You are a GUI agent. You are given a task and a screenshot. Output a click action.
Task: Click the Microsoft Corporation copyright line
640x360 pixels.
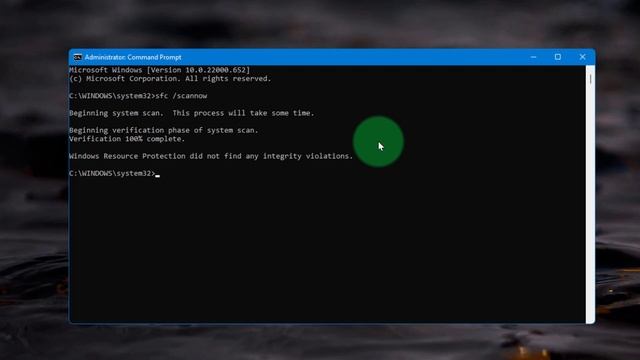(170, 78)
